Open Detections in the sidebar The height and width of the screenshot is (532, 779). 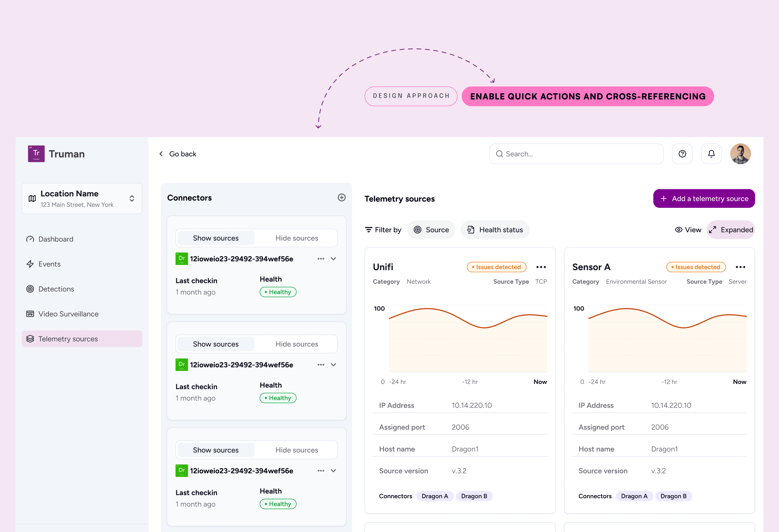coord(56,289)
